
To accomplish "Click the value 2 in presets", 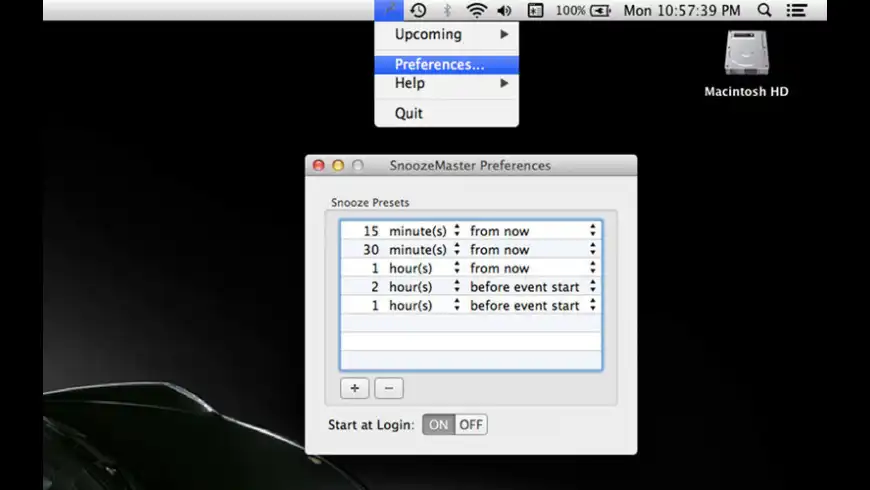I will (x=375, y=287).
